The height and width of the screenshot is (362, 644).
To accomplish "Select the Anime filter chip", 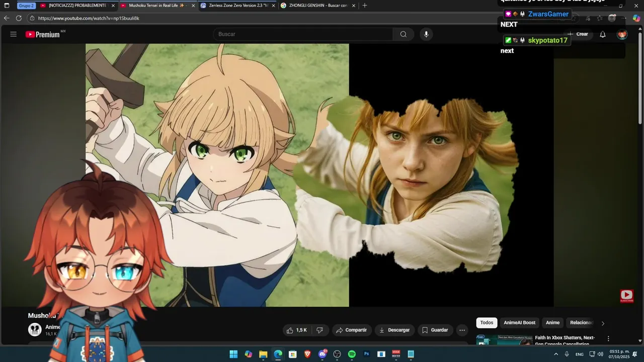I will tap(552, 323).
